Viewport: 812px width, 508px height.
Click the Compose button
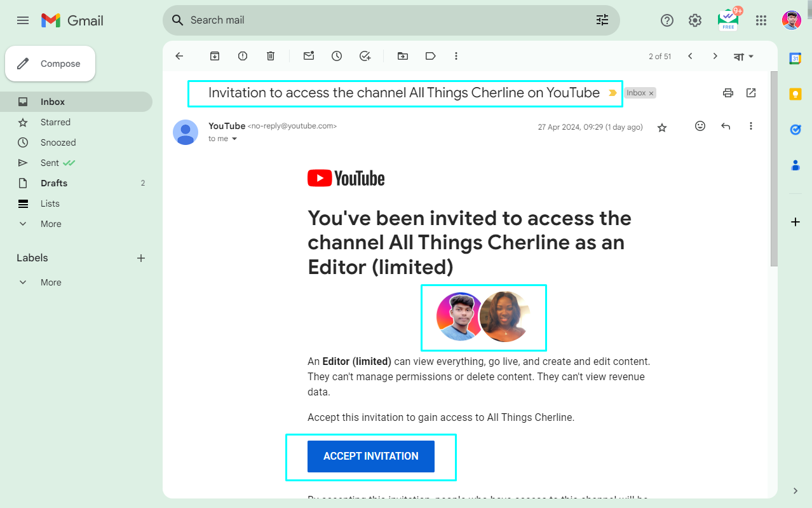pyautogui.click(x=50, y=64)
